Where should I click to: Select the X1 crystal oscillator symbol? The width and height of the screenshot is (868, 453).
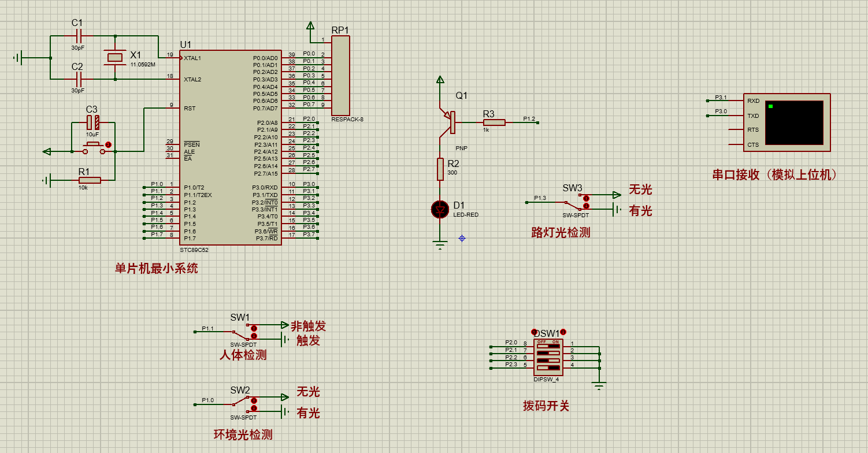116,57
